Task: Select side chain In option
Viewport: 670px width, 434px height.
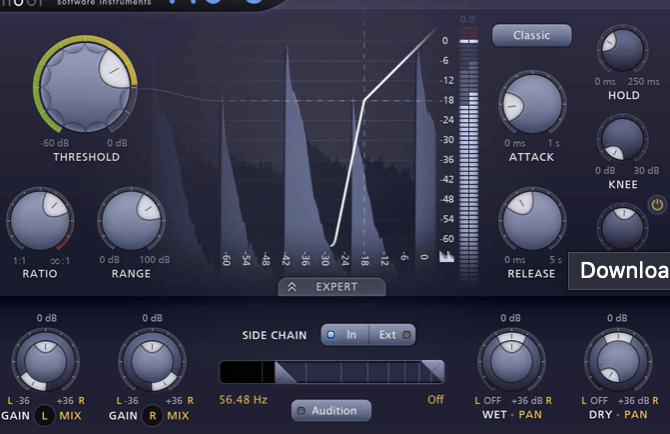Action: pyautogui.click(x=344, y=335)
